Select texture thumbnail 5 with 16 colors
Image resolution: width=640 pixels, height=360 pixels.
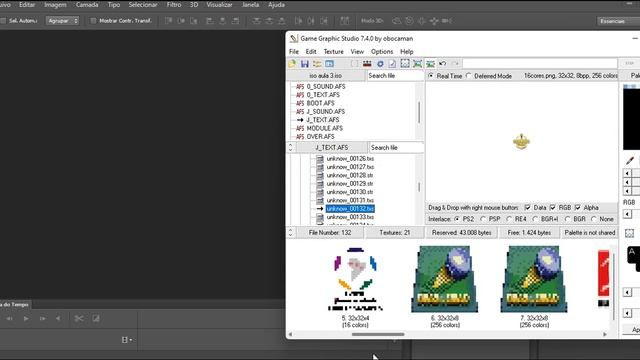pos(355,287)
